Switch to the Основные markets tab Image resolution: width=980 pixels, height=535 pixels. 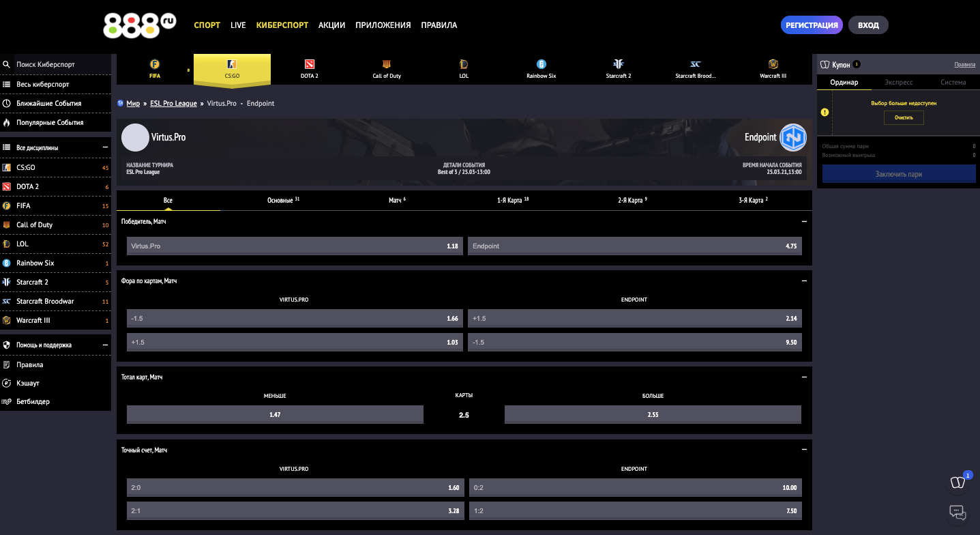[x=284, y=201]
